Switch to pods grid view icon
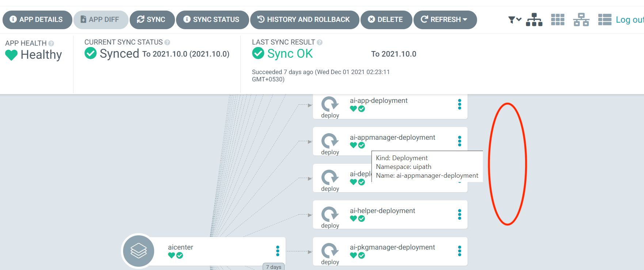The image size is (644, 270). click(558, 20)
